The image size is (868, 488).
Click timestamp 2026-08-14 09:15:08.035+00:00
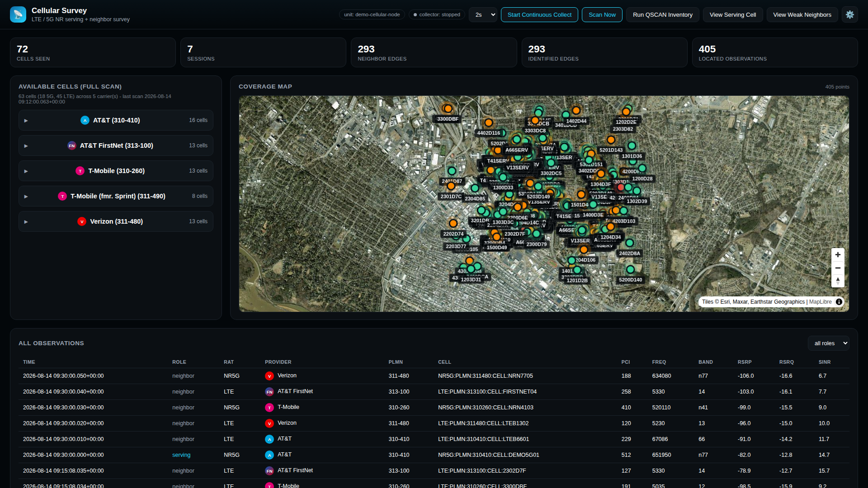point(63,471)
